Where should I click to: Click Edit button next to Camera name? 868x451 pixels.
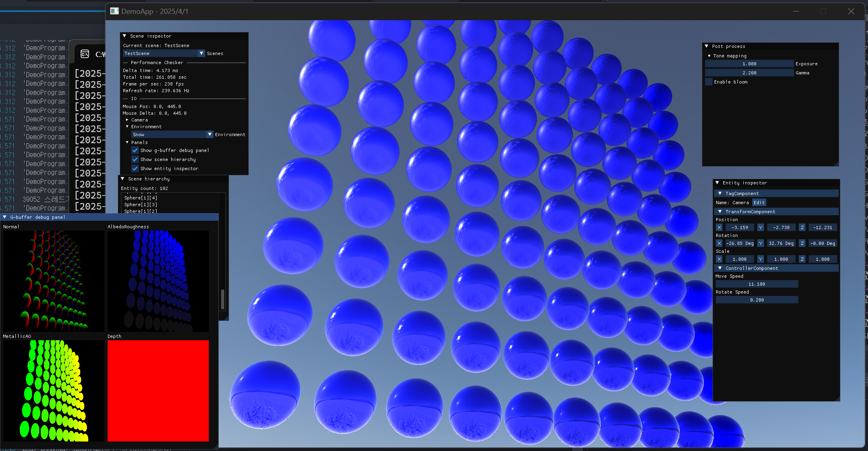(x=759, y=203)
